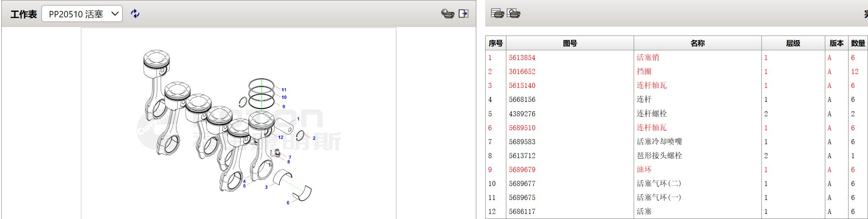Click part 5689583 活塞冷却喷嘴 row
This screenshot has height=219, width=868.
659,142
